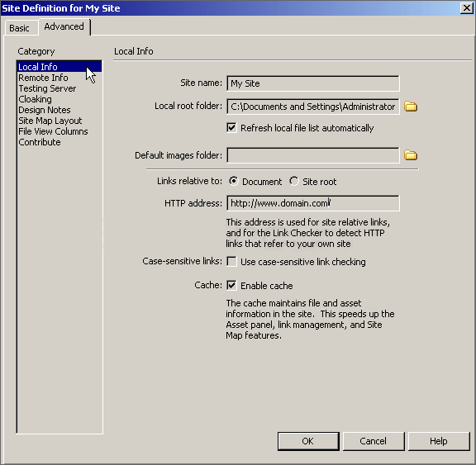Open File View Columns category
This screenshot has width=476, height=465.
(x=53, y=131)
